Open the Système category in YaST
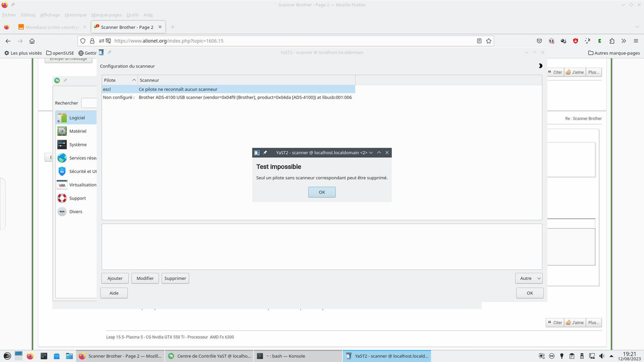The width and height of the screenshot is (644, 362). [x=76, y=145]
